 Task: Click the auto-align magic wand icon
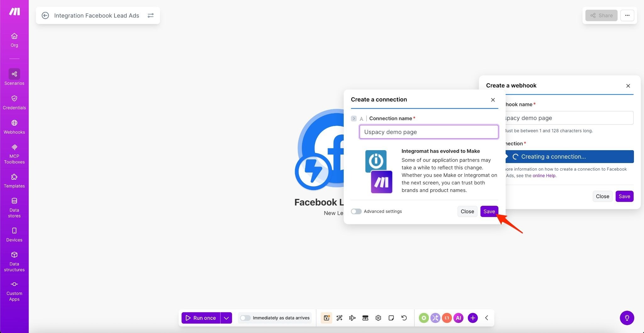point(339,318)
